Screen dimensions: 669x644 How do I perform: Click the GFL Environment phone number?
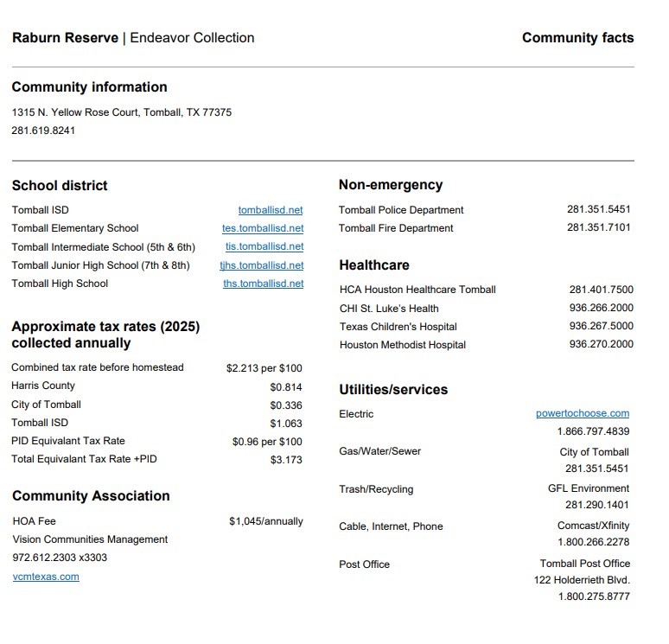click(x=597, y=505)
